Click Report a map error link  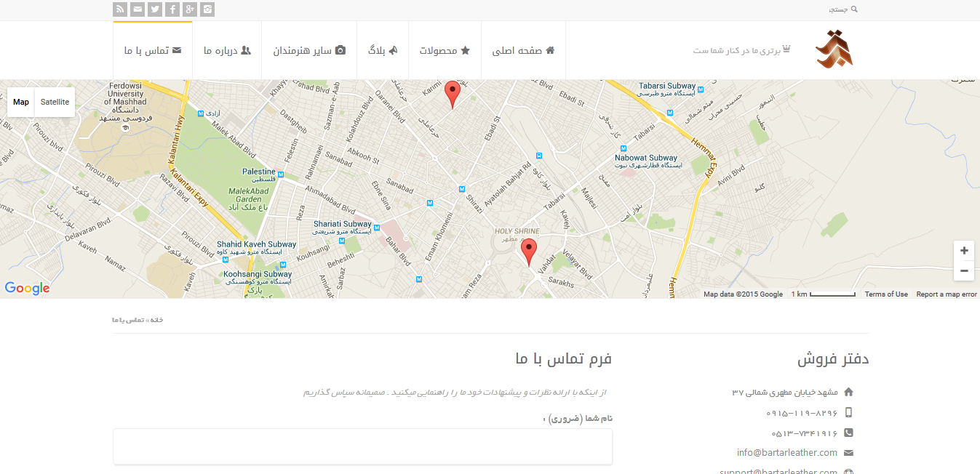(x=947, y=294)
